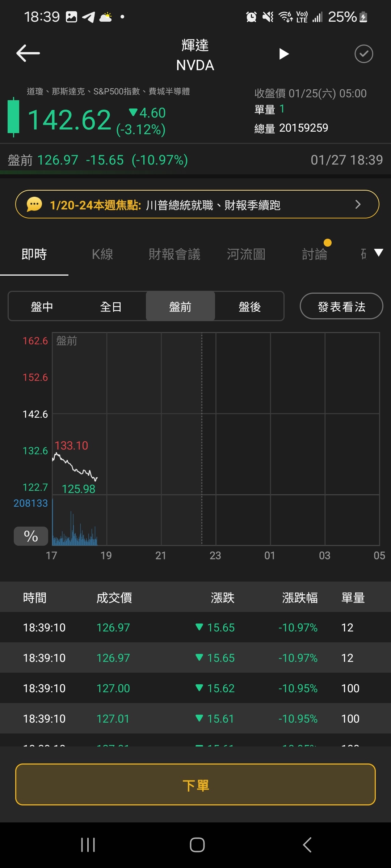Open Android recent apps button
391x868 pixels.
[88, 845]
